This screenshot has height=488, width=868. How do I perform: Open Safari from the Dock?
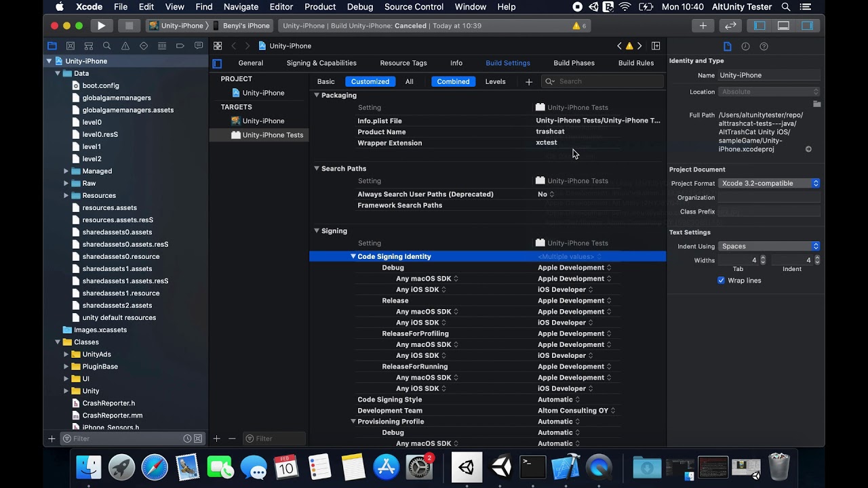click(155, 468)
